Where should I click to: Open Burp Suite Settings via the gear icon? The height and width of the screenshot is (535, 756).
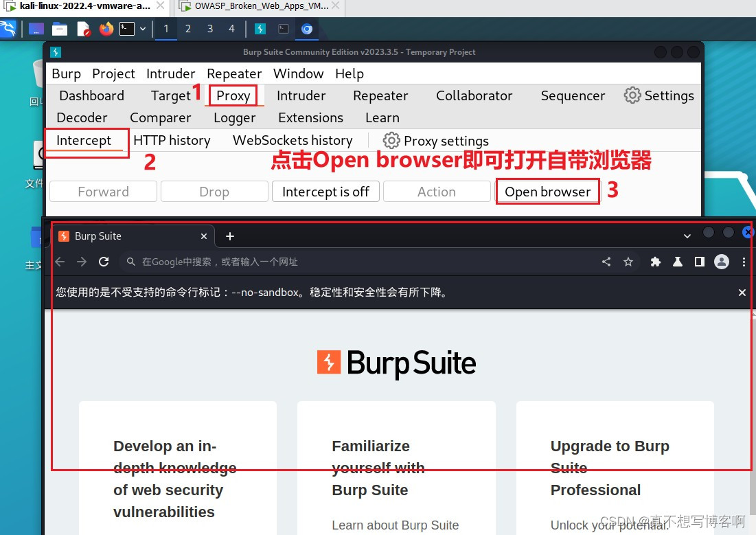click(x=632, y=95)
